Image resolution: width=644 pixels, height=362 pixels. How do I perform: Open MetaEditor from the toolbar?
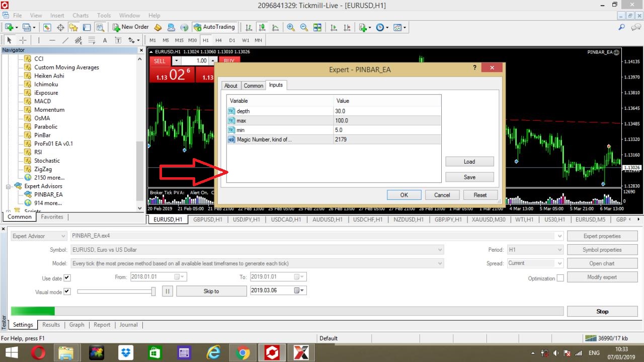pyautogui.click(x=158, y=27)
